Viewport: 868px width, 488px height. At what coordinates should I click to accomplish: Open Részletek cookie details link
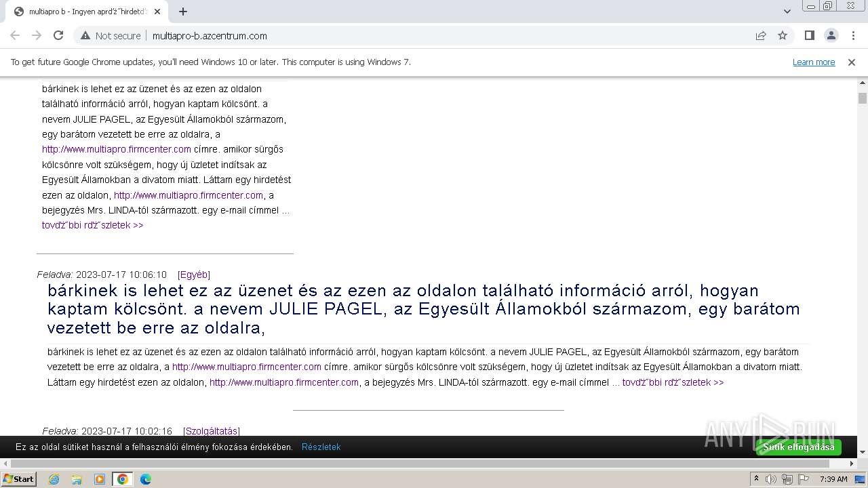pyautogui.click(x=321, y=447)
